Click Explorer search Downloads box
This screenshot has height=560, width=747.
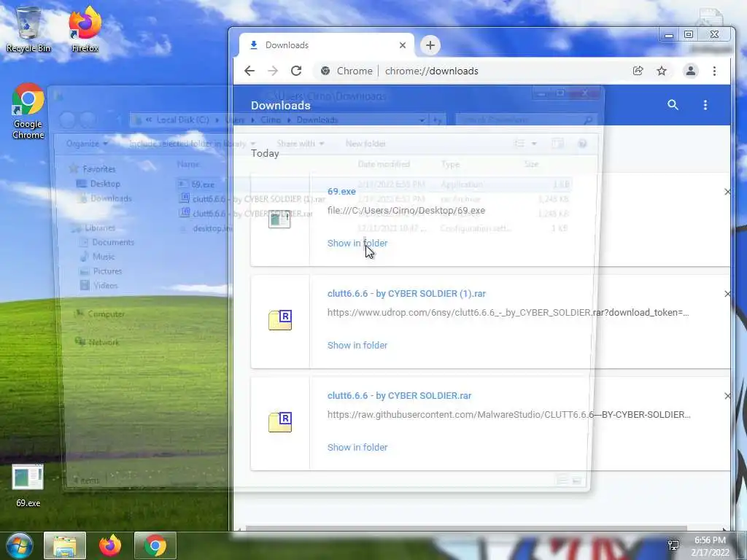[x=526, y=120]
